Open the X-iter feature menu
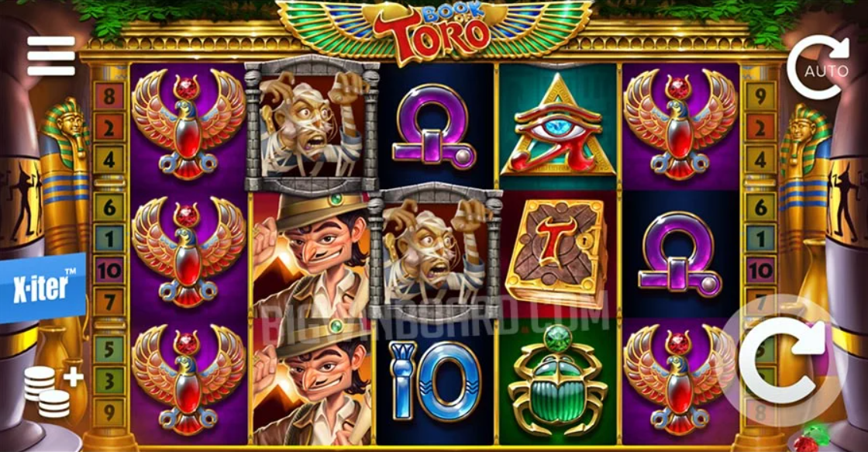 43,287
